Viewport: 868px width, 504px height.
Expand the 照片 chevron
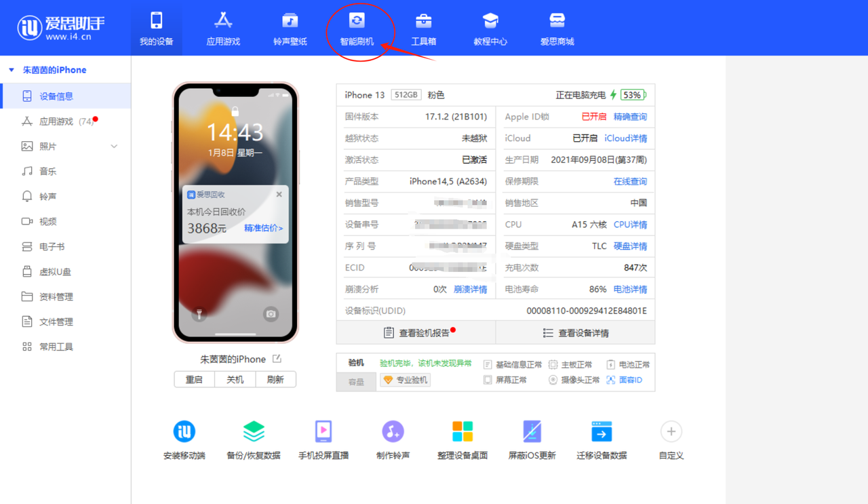(x=114, y=147)
